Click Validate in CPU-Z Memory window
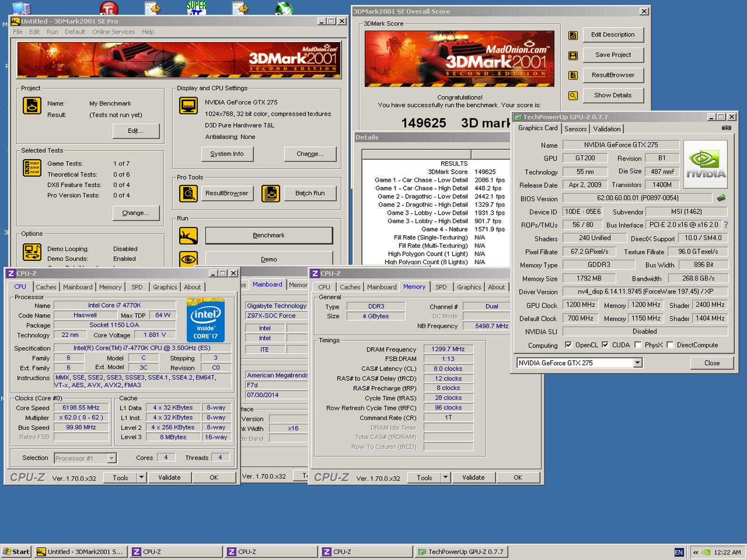Image resolution: width=747 pixels, height=560 pixels. point(473,477)
